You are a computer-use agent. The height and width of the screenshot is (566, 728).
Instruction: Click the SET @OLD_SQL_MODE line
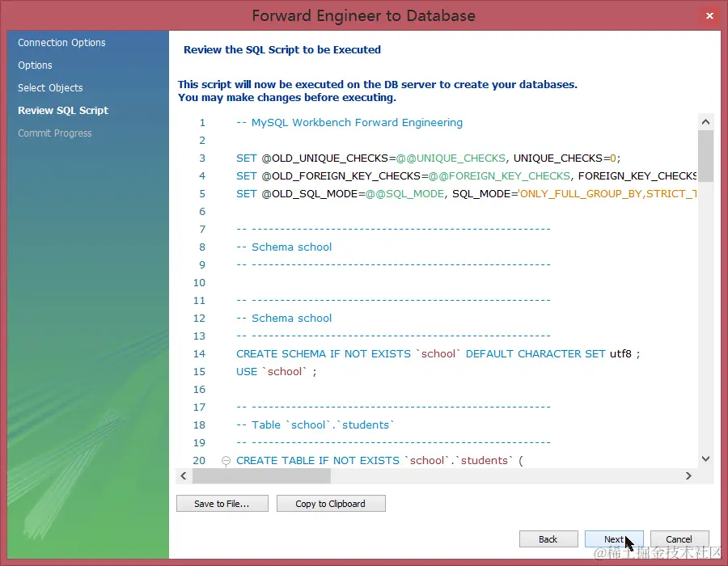coord(466,194)
